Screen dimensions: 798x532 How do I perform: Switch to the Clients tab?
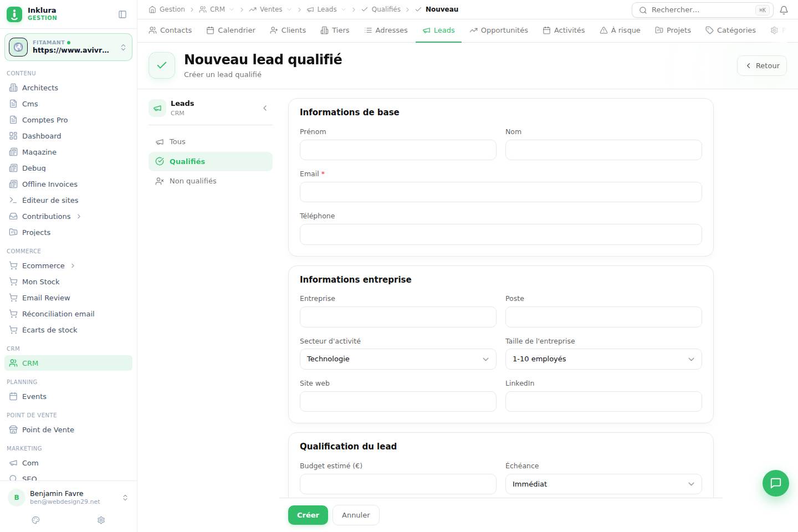(x=288, y=30)
